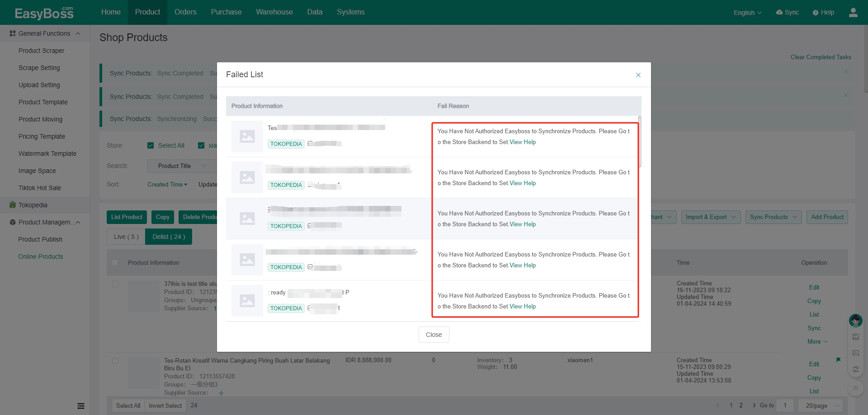868x415 pixels.
Task: Open the Purchase menu
Action: 226,12
